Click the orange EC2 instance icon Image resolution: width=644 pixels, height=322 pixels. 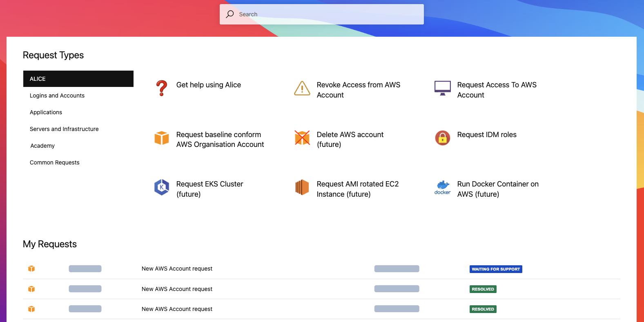coord(302,187)
